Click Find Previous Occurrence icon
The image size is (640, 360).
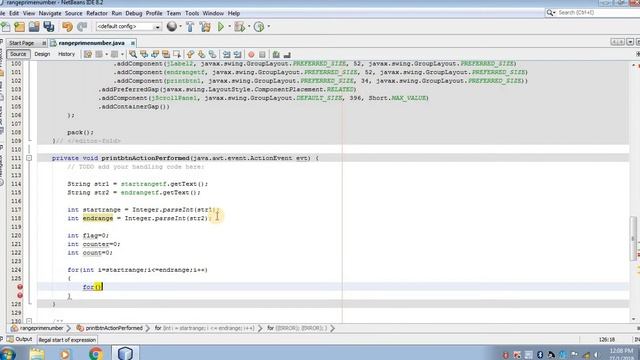point(144,54)
